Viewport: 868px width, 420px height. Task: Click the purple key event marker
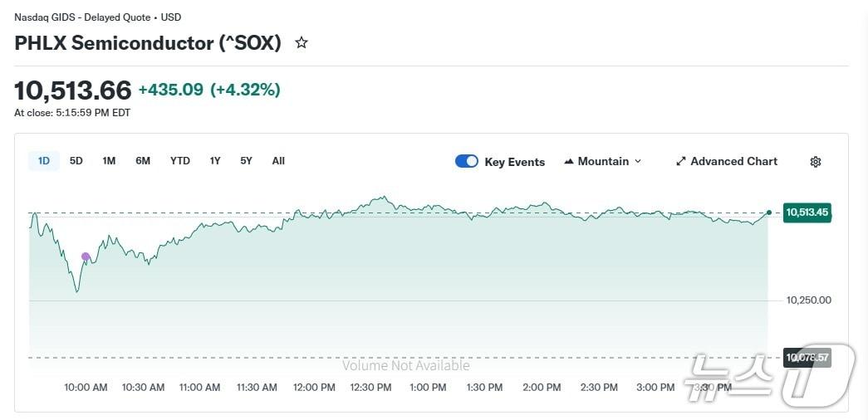86,257
